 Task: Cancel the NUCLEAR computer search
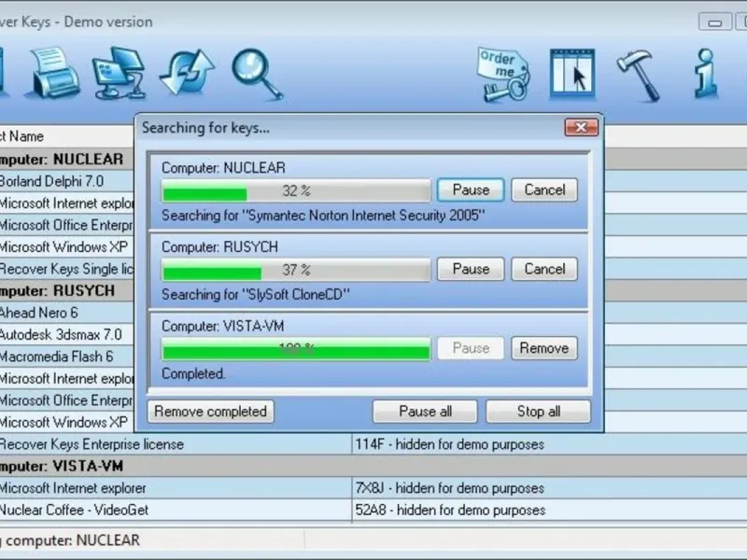click(544, 190)
